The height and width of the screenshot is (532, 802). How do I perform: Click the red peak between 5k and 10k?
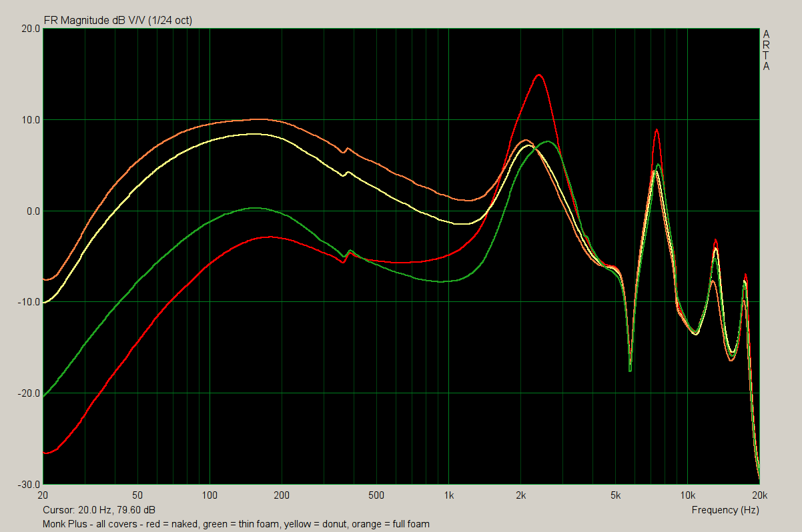click(x=657, y=130)
